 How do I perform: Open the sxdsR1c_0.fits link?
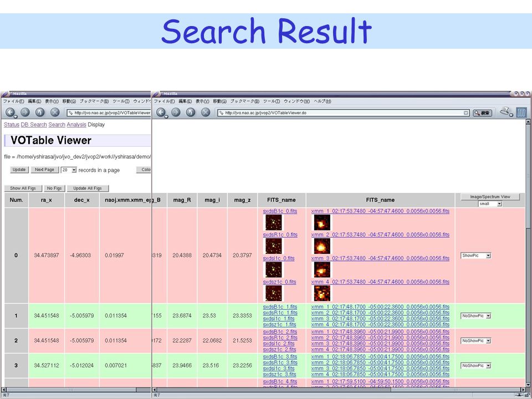coord(280,235)
